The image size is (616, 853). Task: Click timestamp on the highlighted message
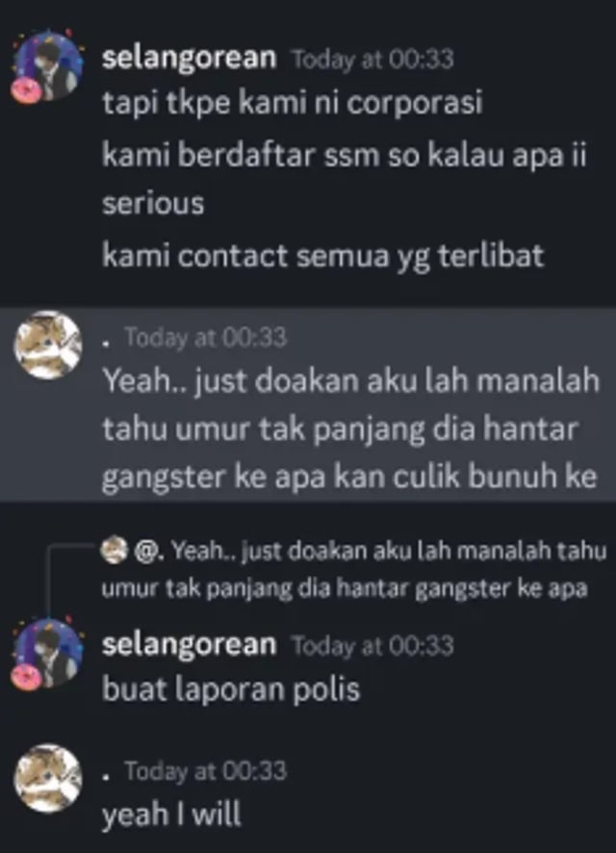tap(206, 337)
